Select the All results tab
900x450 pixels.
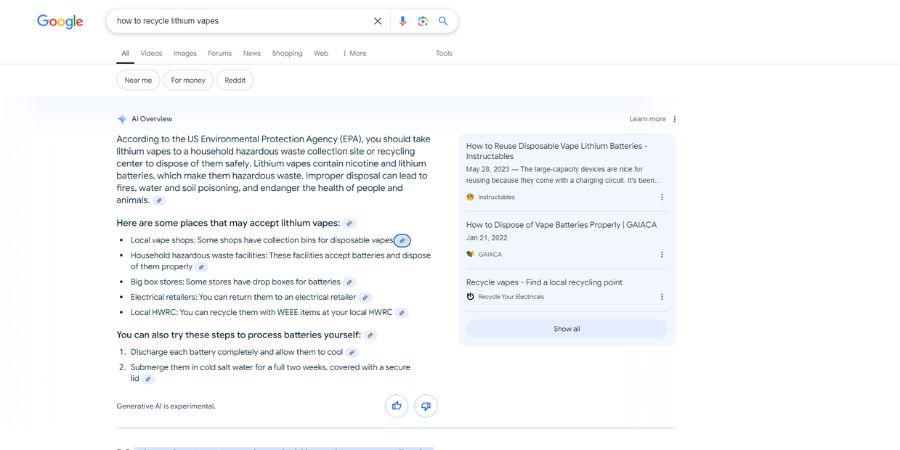[125, 53]
